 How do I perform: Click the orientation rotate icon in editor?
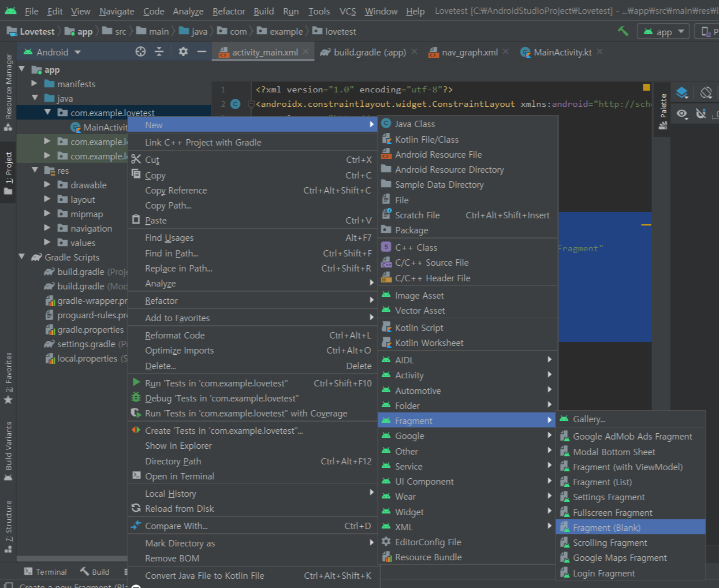click(x=706, y=92)
